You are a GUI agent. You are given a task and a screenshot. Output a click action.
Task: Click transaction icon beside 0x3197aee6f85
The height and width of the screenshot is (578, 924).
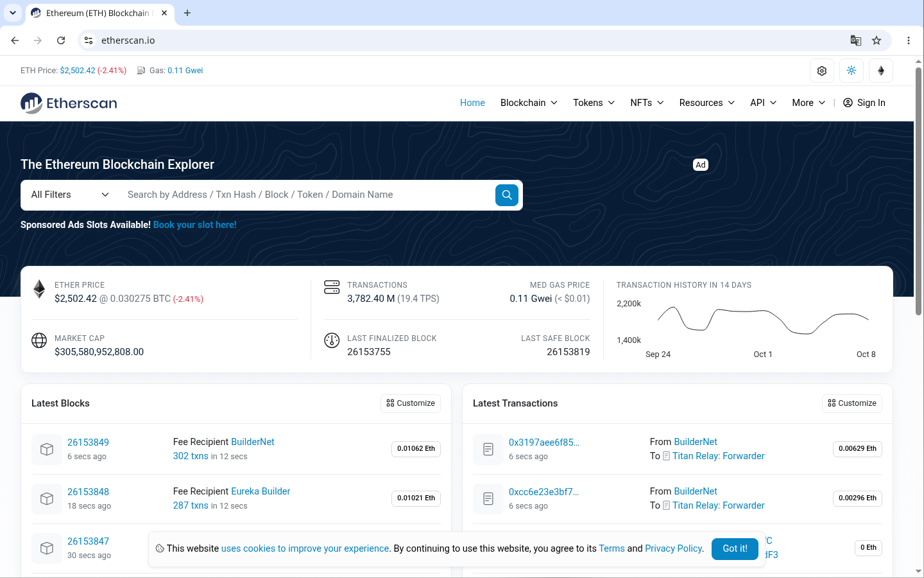[x=488, y=449]
